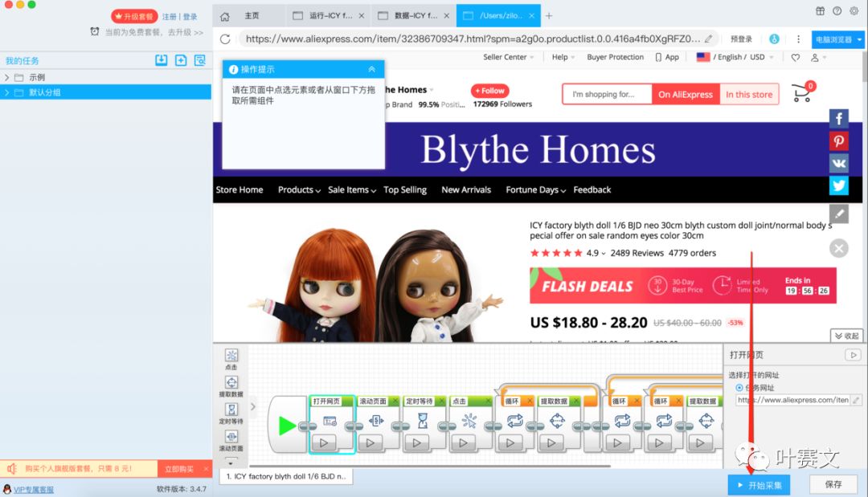
Task: Share on Pinterest icon
Action: pos(838,141)
